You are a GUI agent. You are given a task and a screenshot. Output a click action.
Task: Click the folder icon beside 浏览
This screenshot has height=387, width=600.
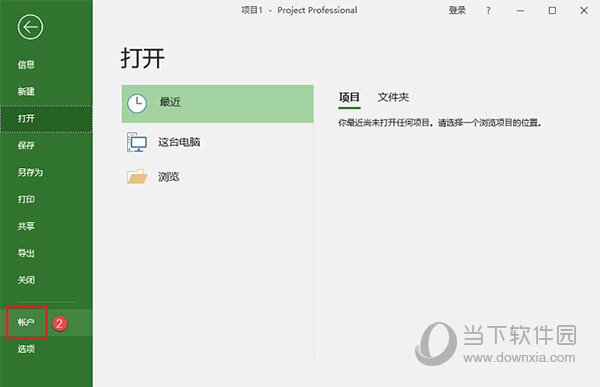137,176
